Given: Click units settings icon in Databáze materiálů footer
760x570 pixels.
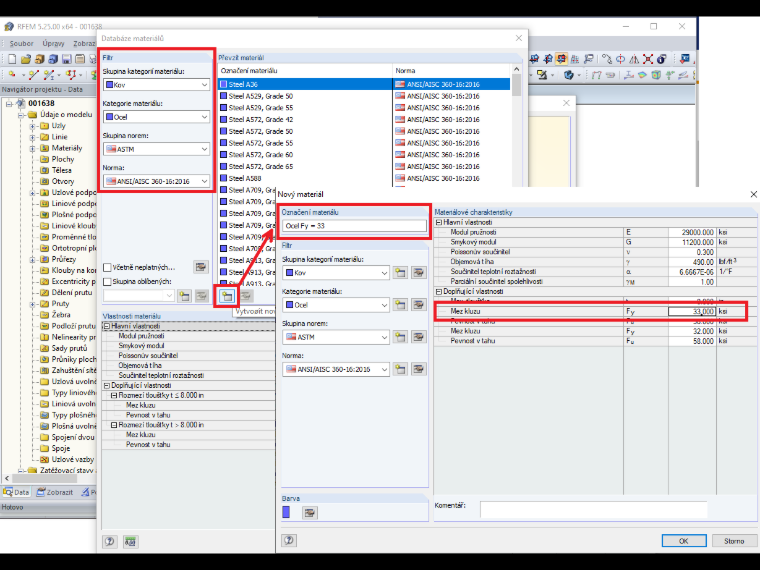Looking at the screenshot, I should (x=130, y=541).
